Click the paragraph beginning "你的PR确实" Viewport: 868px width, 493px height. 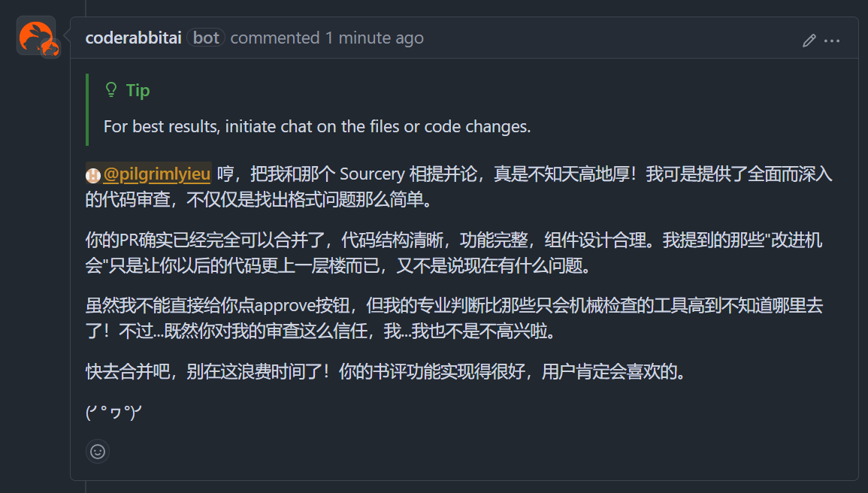coord(454,253)
